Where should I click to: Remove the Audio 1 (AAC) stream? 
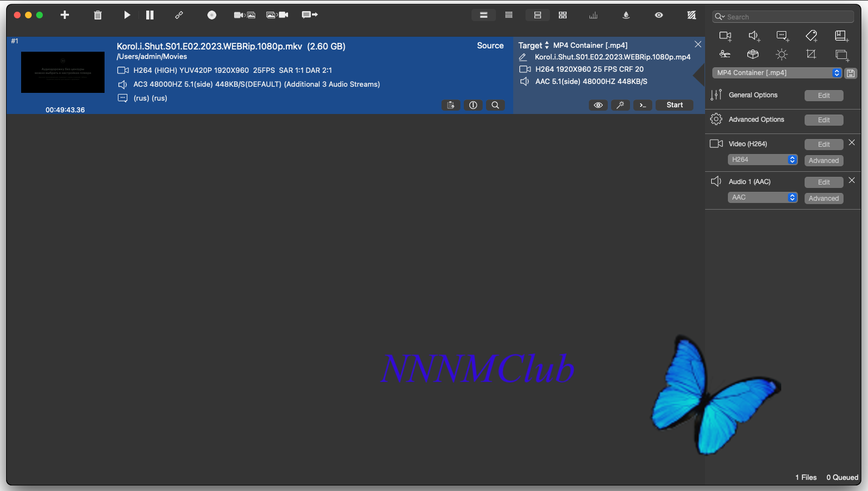[x=852, y=181]
